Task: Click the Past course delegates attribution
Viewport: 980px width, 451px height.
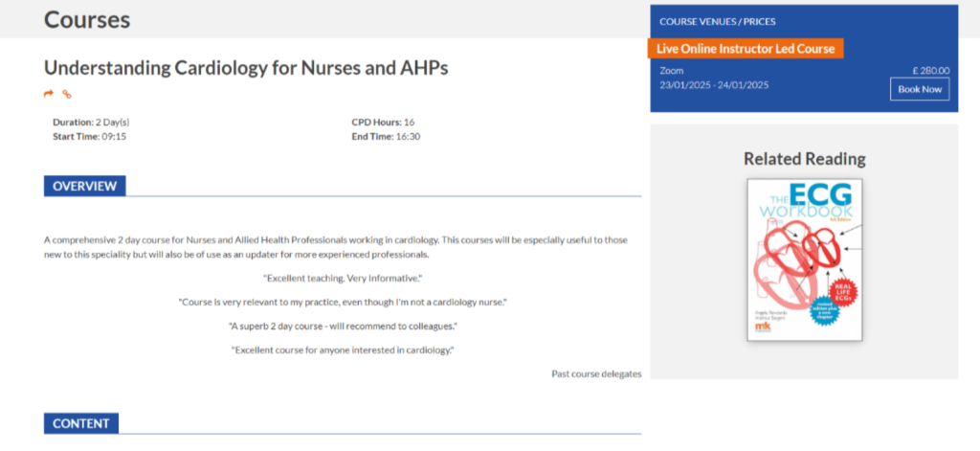Action: 596,373
